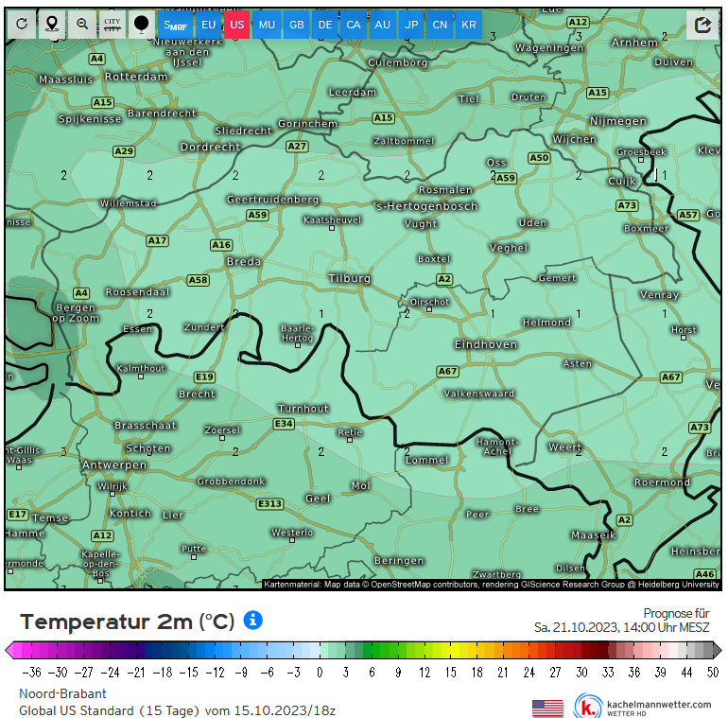
Task: Select the EU model tab
Action: click(x=208, y=25)
